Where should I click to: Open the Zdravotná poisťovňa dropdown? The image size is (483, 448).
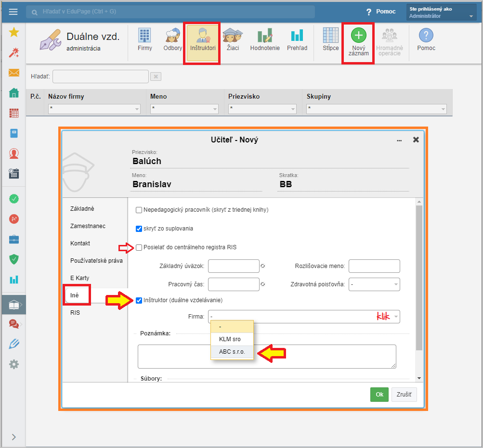coord(374,284)
